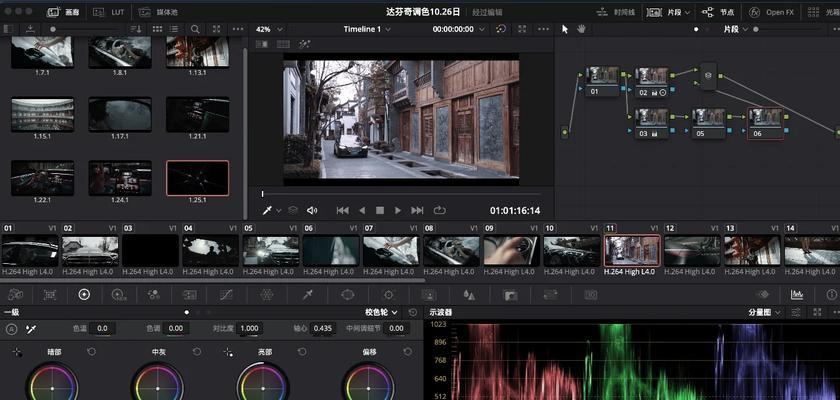This screenshot has height=400, width=840.
Task: Skip to the next clip in viewer transport
Action: (x=417, y=210)
